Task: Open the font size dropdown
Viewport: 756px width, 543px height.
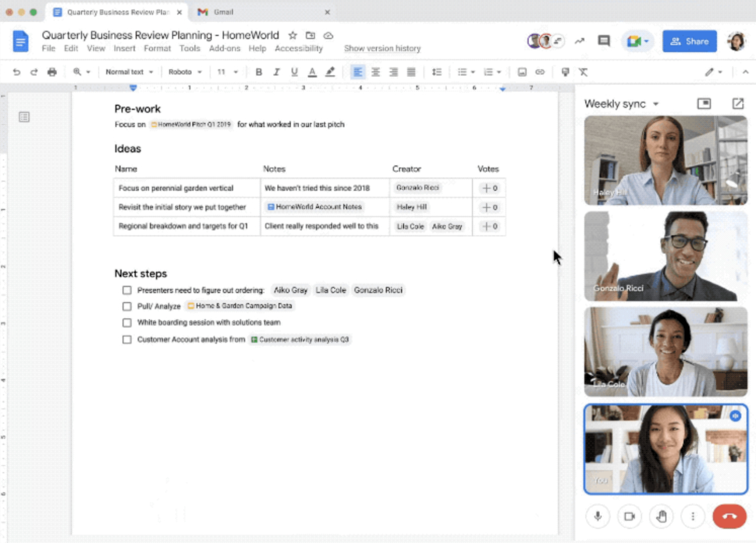Action: [229, 71]
